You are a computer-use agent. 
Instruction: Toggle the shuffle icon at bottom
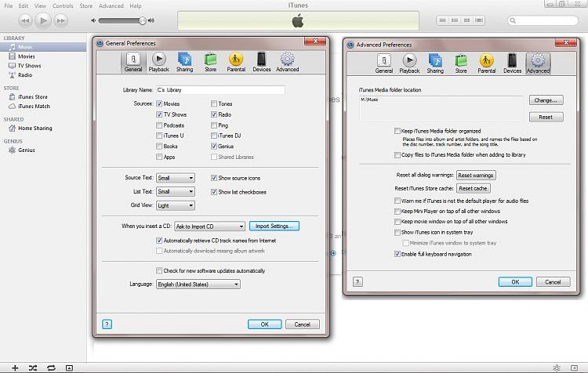pos(33,368)
